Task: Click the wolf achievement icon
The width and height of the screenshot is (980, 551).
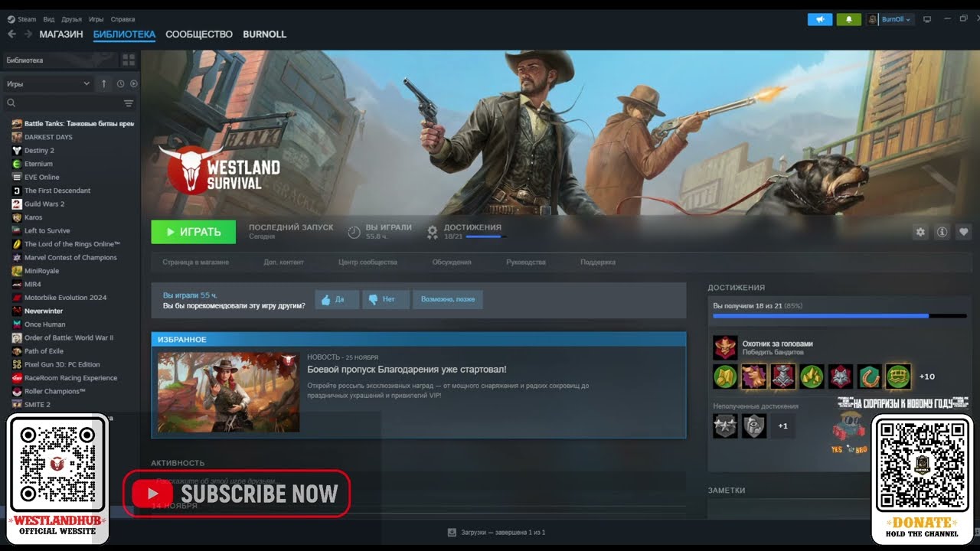Action: coord(840,376)
